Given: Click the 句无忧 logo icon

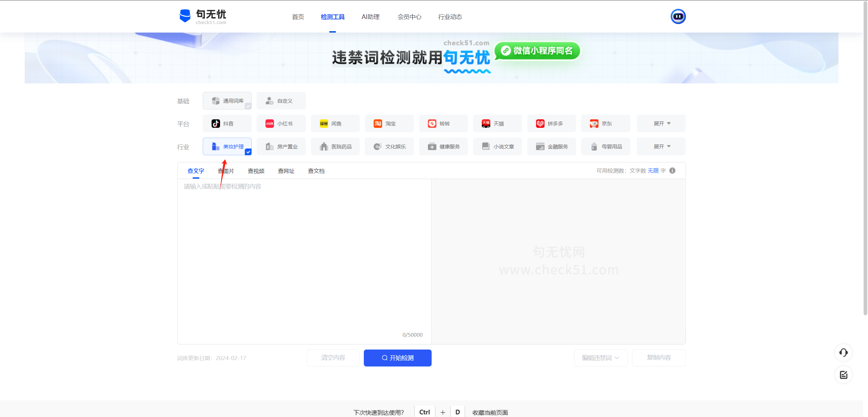Looking at the screenshot, I should click(x=185, y=16).
